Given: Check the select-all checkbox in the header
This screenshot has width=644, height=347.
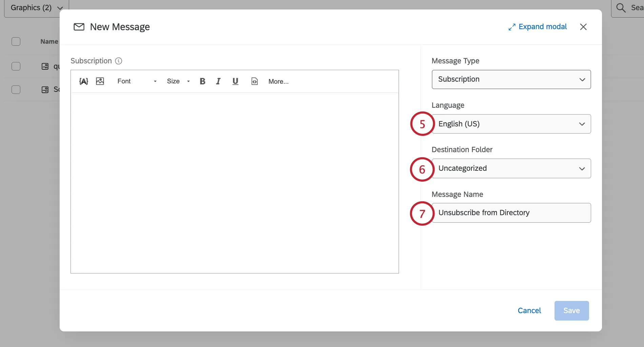Looking at the screenshot, I should click(x=16, y=41).
